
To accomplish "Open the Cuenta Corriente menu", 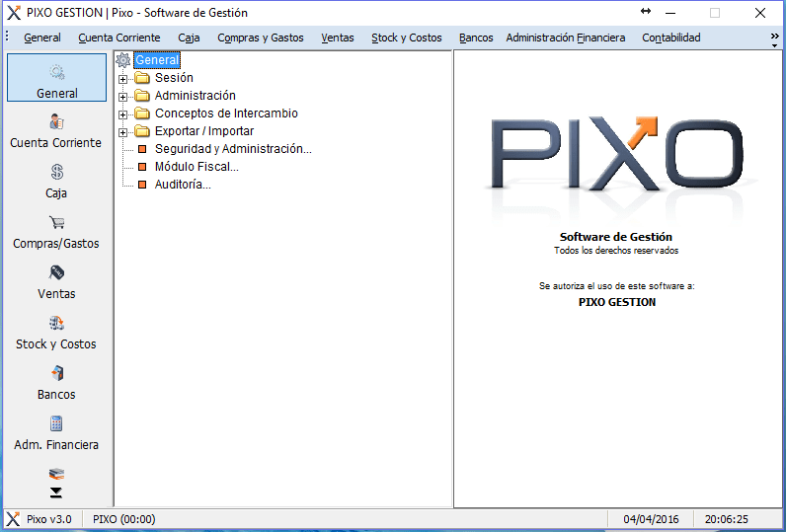I will pos(119,38).
